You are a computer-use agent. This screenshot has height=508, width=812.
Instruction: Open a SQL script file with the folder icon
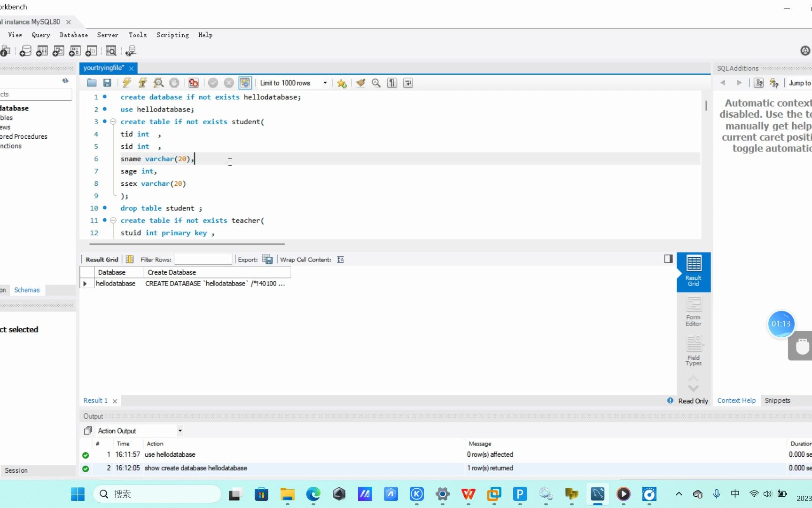[x=92, y=83]
